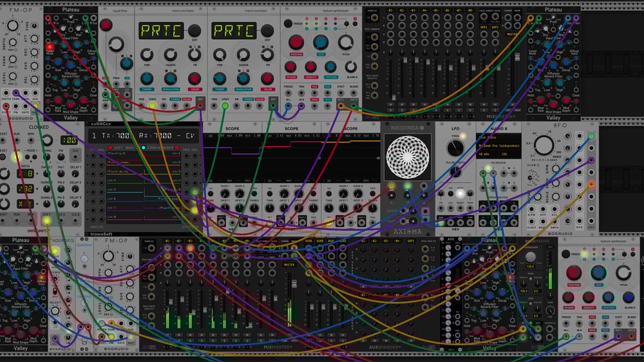Click FREEZE button on top texture synthesizer
644x362 pixels.
point(289,23)
